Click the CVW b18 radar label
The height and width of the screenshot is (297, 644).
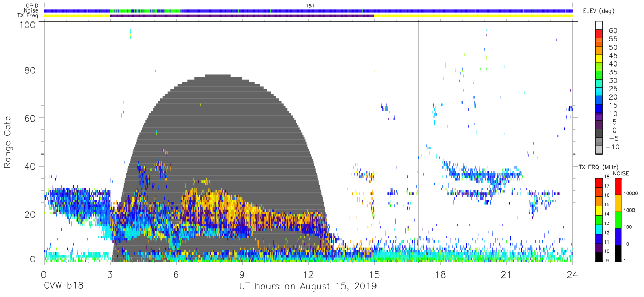point(63,286)
